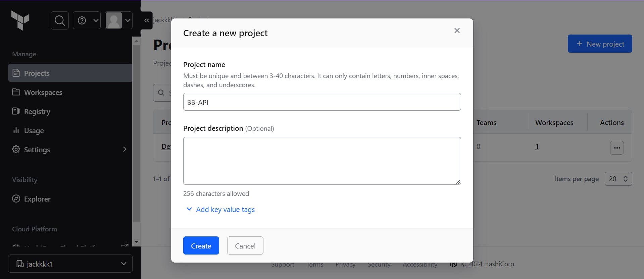This screenshot has width=644, height=279.
Task: Open Usage in sidebar
Action: coord(70,130)
